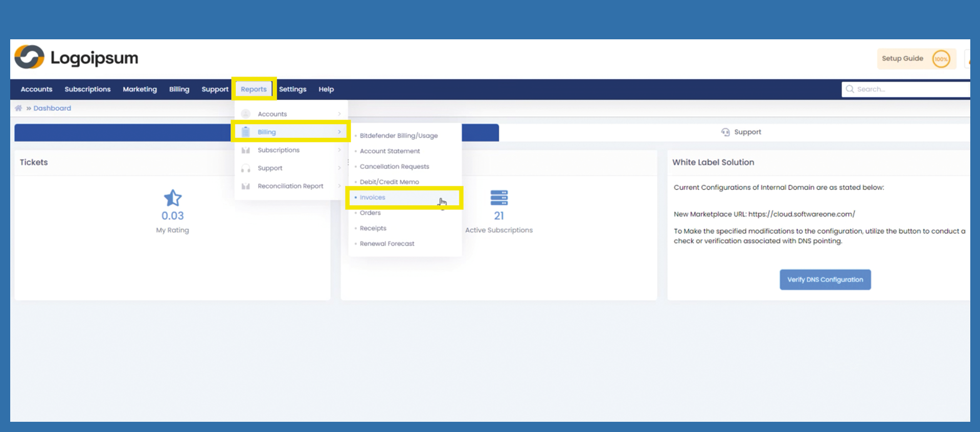Click the Logoipsum logo icon

tap(30, 57)
